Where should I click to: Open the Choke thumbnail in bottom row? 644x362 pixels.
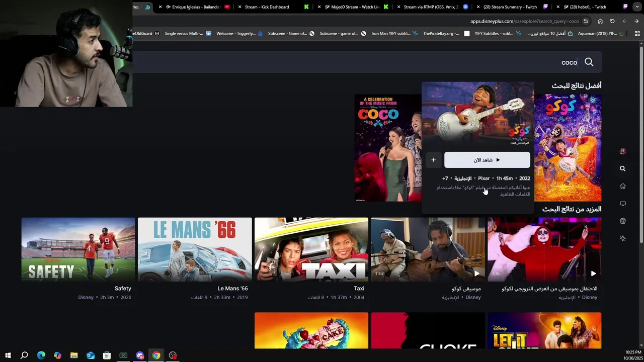click(428, 330)
